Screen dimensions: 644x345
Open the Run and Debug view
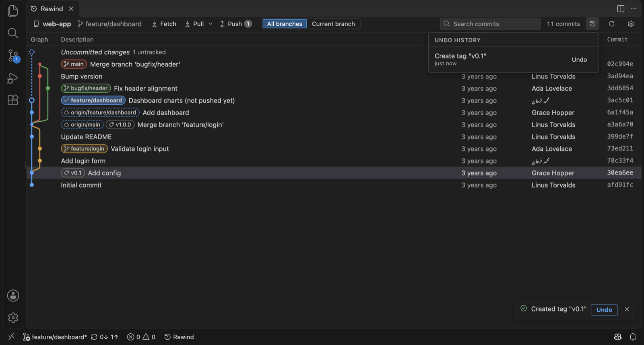click(13, 78)
